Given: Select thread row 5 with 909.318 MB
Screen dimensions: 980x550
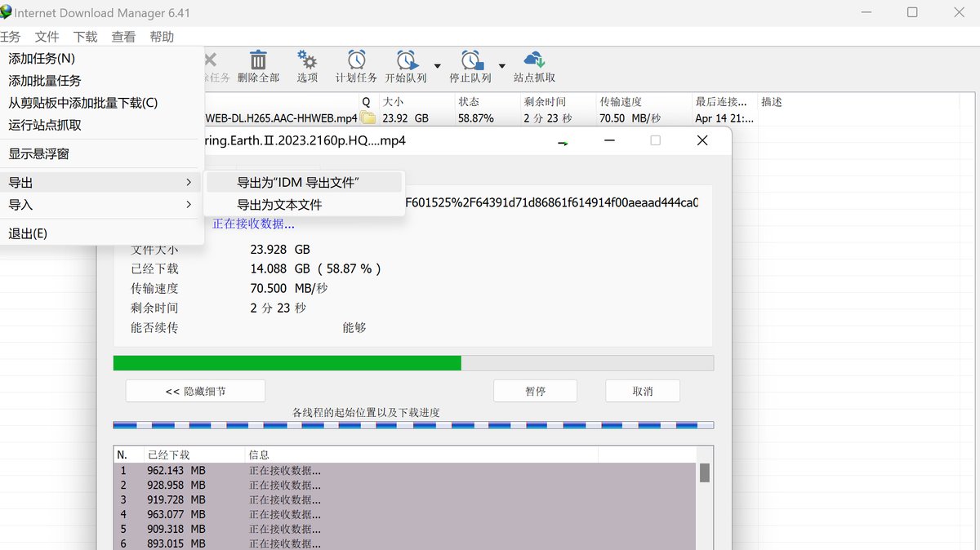Looking at the screenshot, I should [x=405, y=530].
